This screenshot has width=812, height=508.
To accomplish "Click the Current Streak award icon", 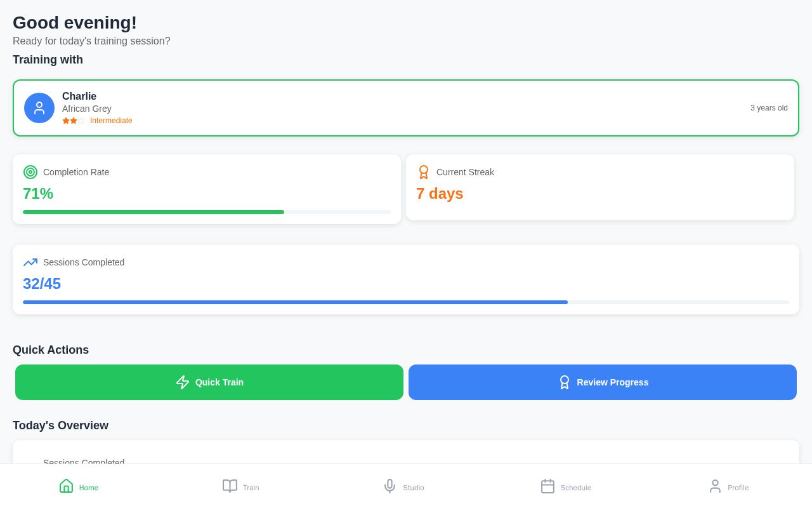I will [x=424, y=172].
